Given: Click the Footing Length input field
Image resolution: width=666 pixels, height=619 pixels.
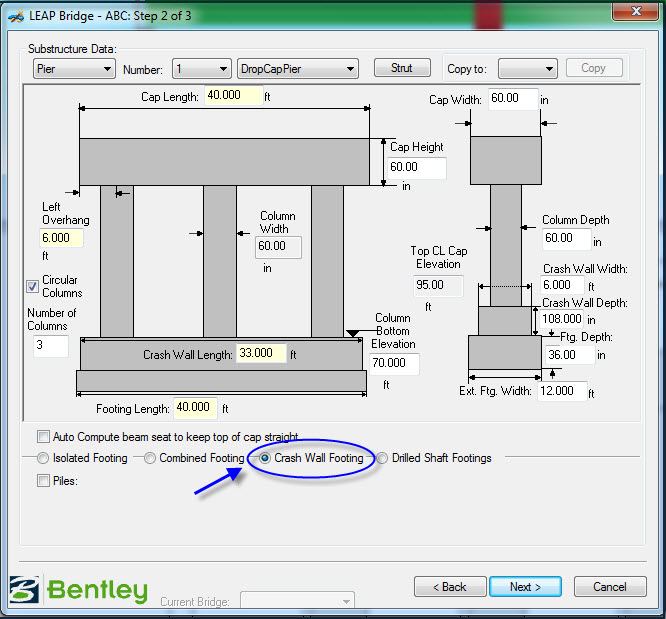Looking at the screenshot, I should [195, 407].
